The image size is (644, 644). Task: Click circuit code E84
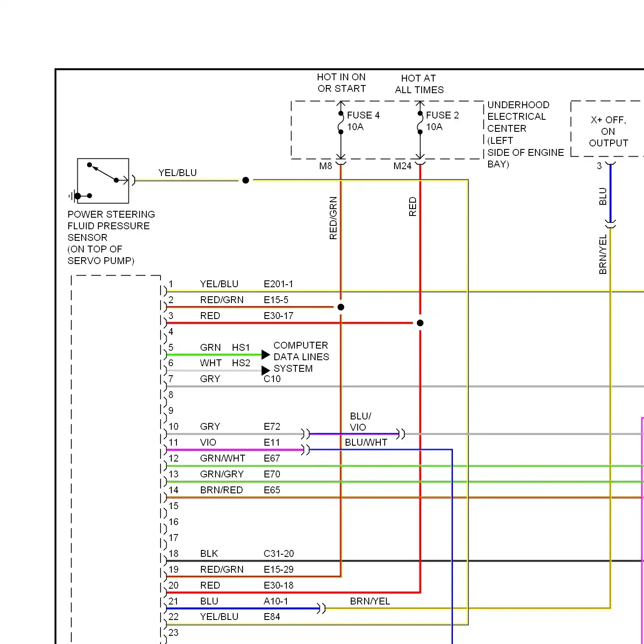pyautogui.click(x=272, y=617)
